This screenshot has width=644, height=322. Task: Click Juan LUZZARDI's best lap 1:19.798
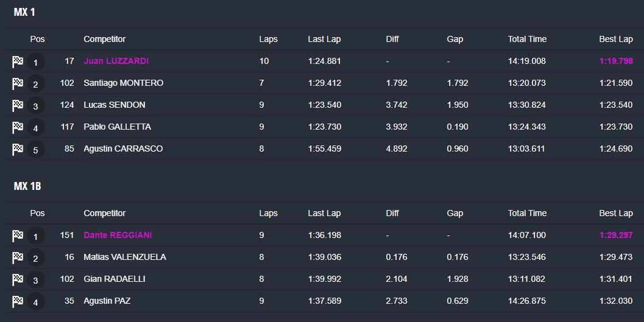coord(615,61)
